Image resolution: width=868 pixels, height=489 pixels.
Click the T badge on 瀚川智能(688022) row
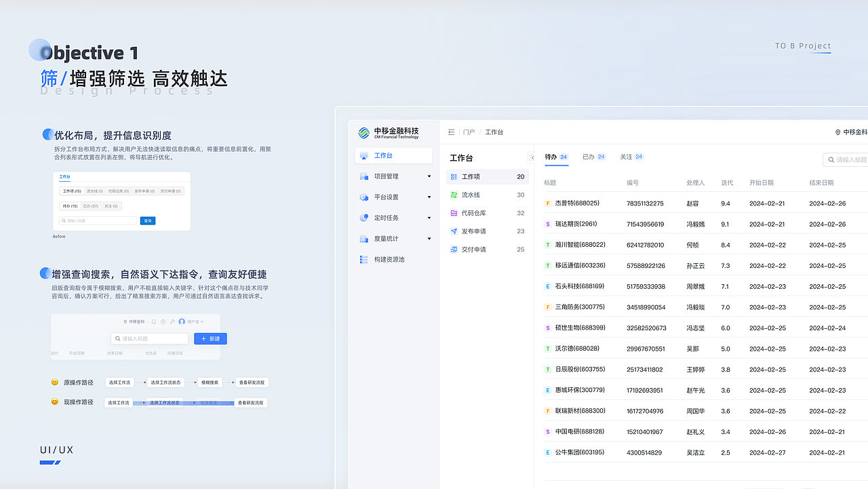548,245
